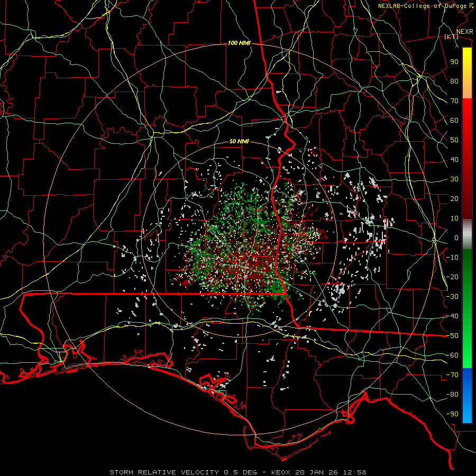Pick the light blue bottom color bar segment
The width and height of the screenshot is (476, 476).
[x=467, y=413]
